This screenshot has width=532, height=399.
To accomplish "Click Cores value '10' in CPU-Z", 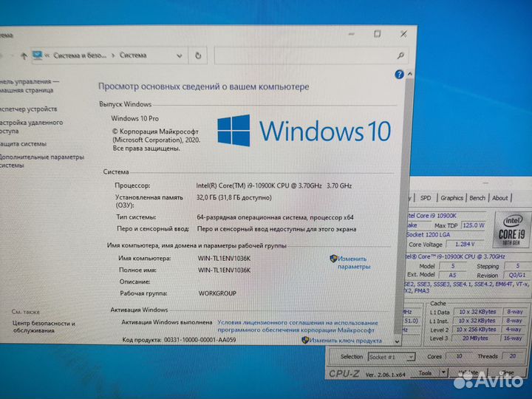I will pos(459,356).
